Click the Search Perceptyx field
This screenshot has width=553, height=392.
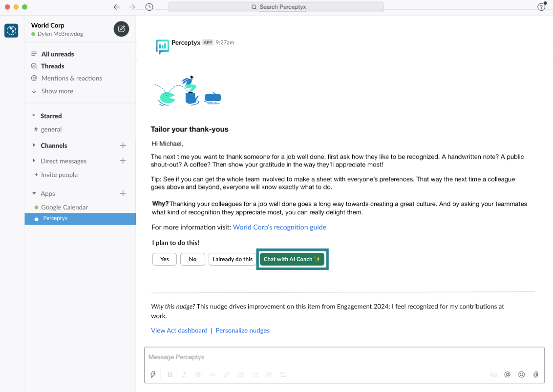pyautogui.click(x=276, y=7)
